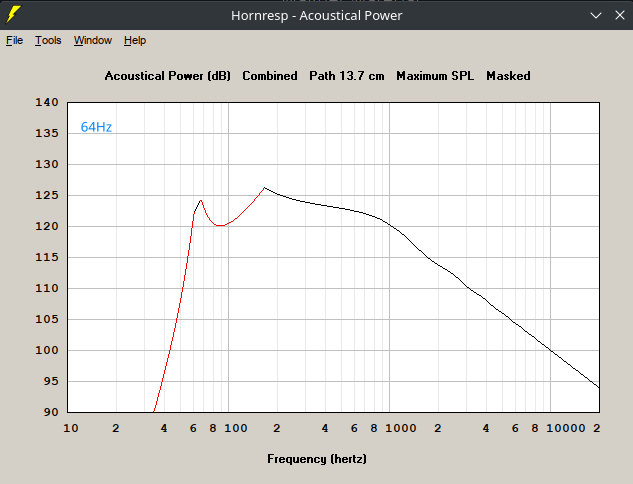Click the Hornresp - Acoustical Power title
The height and width of the screenshot is (484, 633).
coord(316,15)
